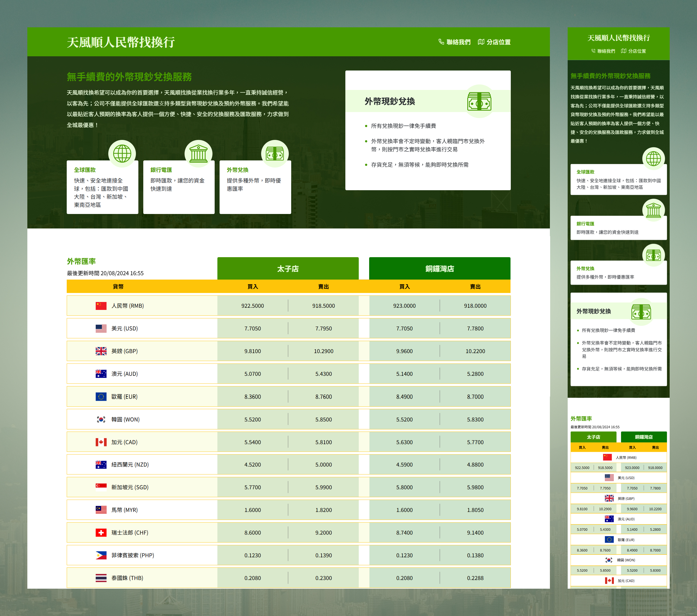Click the 美元 (USD) currency row
697x616 pixels.
pos(124,328)
